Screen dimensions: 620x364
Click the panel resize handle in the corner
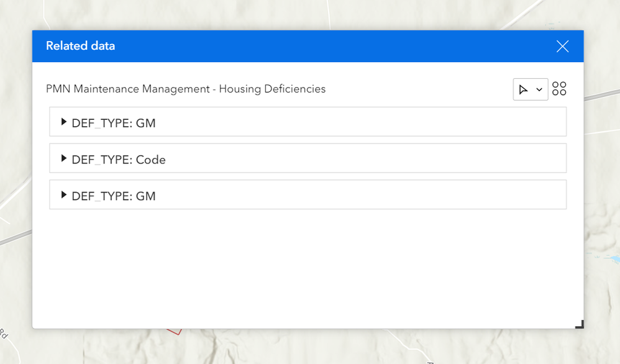(x=579, y=324)
